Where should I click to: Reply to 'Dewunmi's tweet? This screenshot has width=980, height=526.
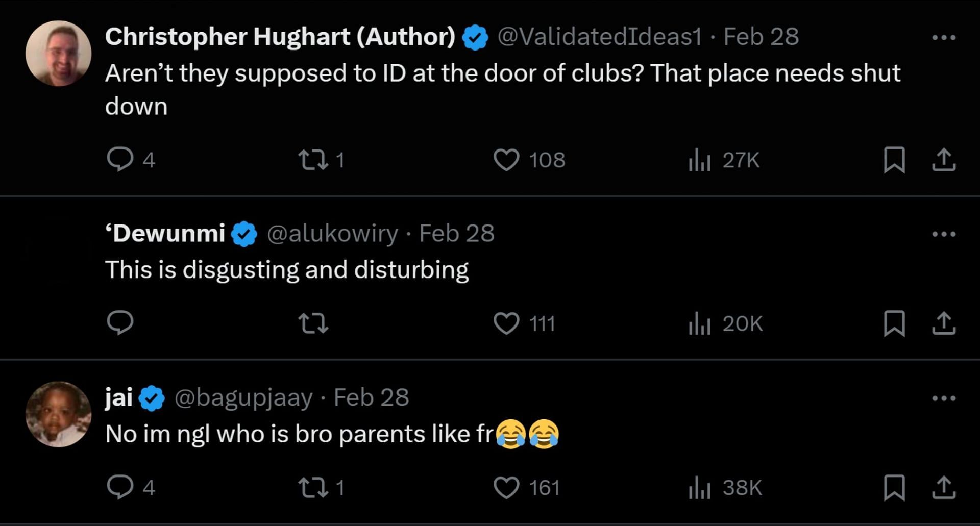120,323
